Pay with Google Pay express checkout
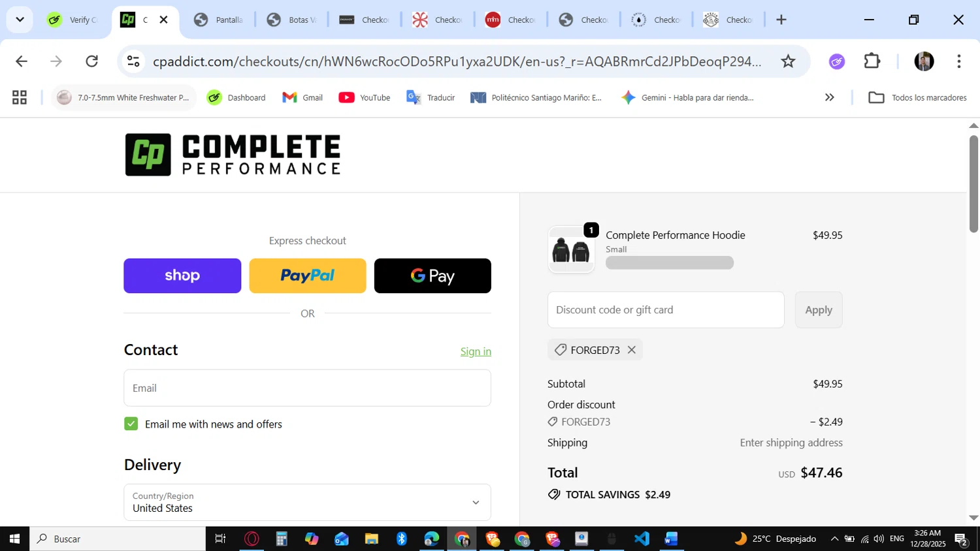The width and height of the screenshot is (980, 551). click(433, 275)
